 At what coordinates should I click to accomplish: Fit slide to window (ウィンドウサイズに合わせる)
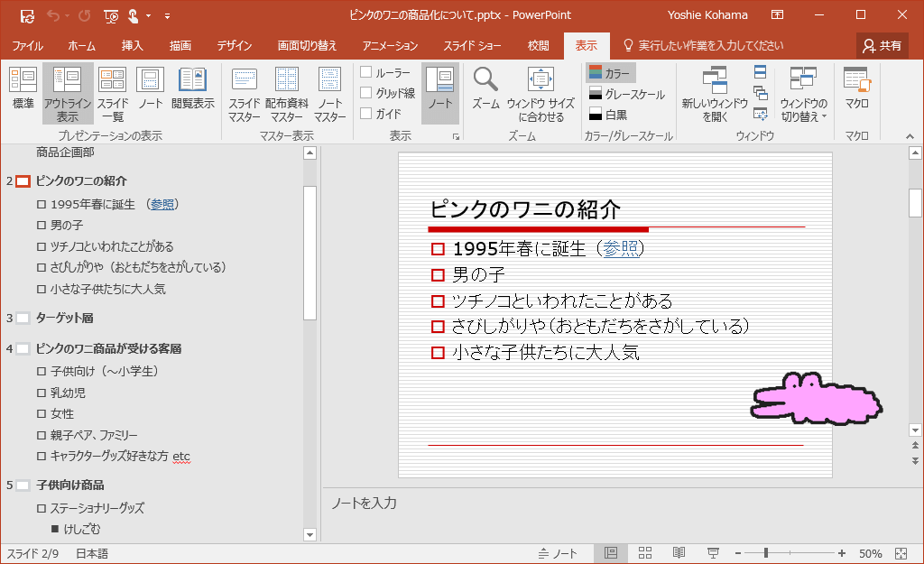pyautogui.click(x=541, y=92)
